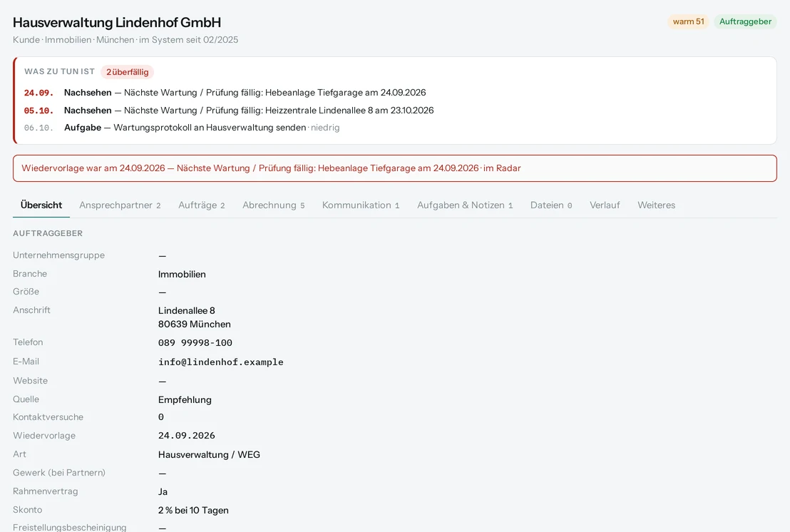Click the '2 überfällig' badge
The width and height of the screenshot is (790, 532).
(128, 72)
